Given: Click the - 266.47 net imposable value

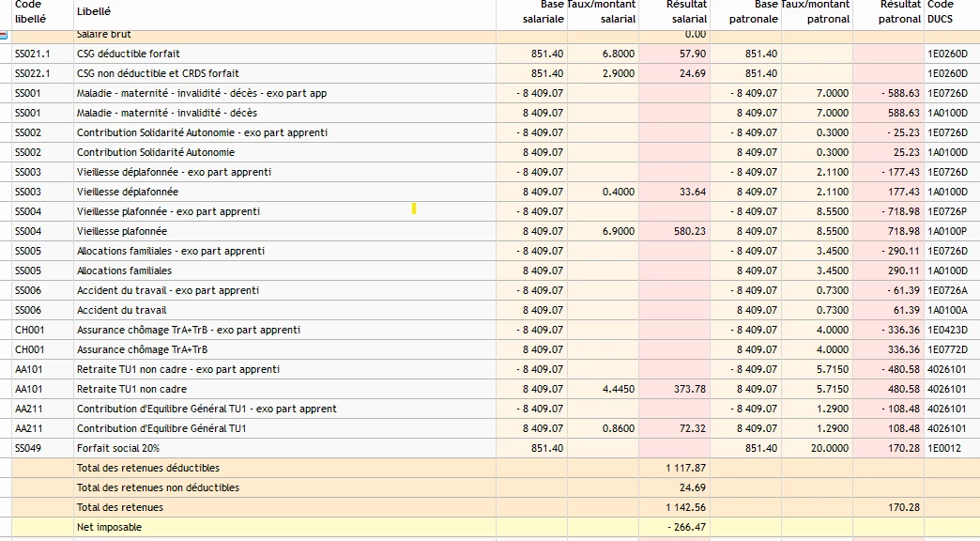Looking at the screenshot, I should click(x=686, y=527).
